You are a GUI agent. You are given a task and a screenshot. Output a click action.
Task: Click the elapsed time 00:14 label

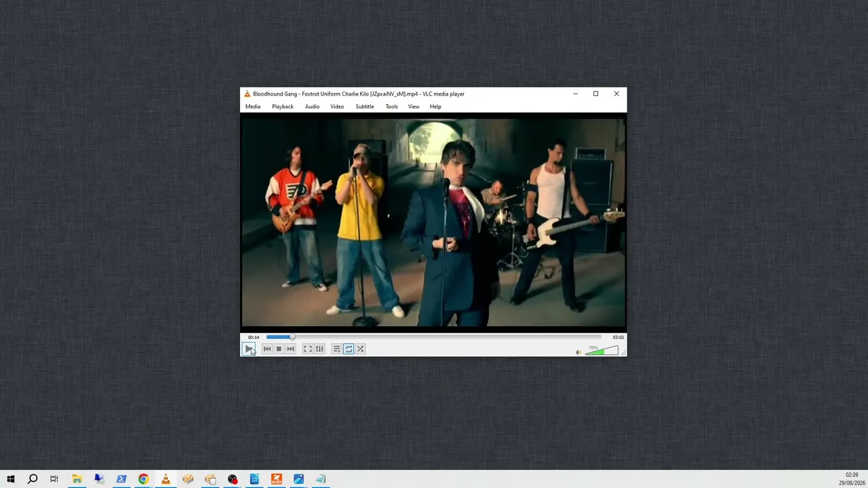(254, 337)
